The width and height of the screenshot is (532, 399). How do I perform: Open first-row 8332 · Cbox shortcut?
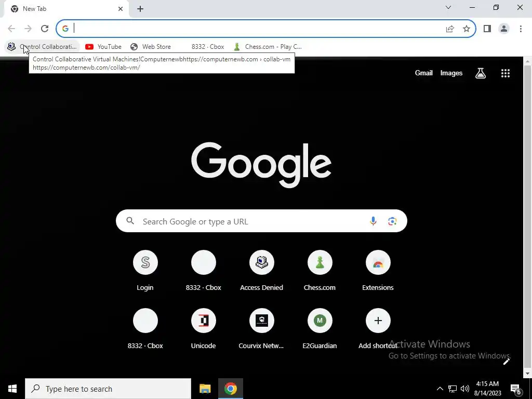pyautogui.click(x=203, y=271)
